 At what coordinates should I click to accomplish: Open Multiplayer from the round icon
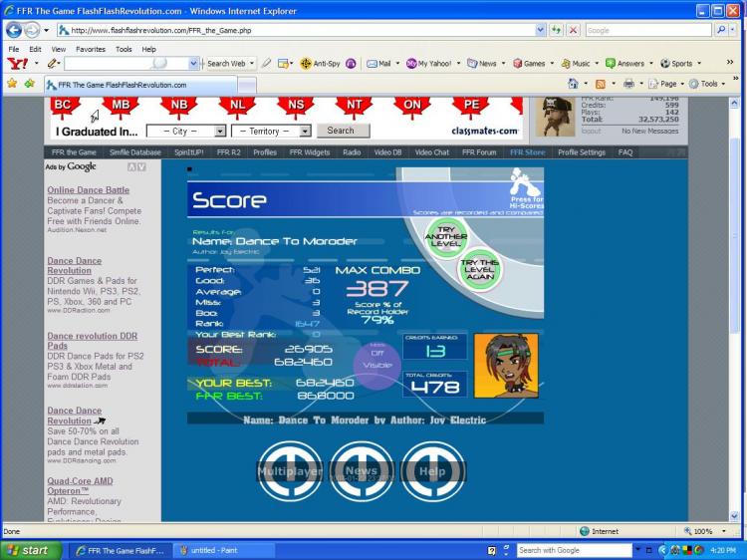click(x=290, y=470)
